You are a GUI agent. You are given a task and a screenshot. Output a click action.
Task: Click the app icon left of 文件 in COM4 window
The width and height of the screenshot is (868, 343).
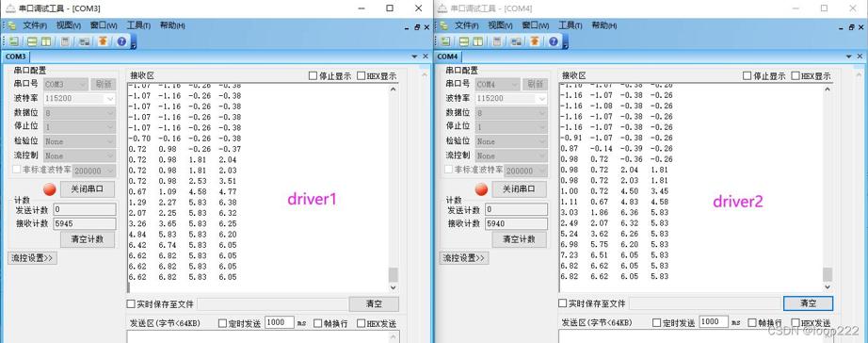tap(443, 25)
